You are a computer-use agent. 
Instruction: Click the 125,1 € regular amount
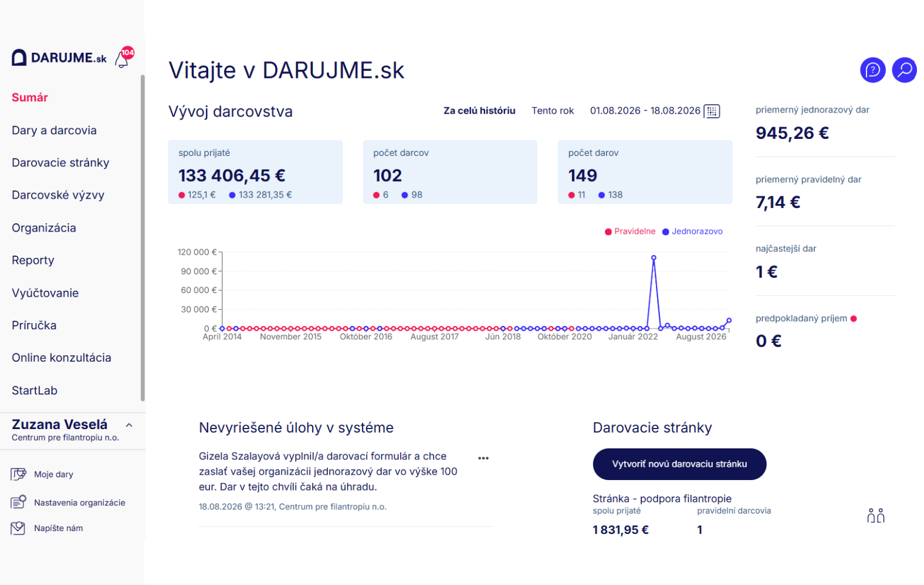pyautogui.click(x=202, y=195)
